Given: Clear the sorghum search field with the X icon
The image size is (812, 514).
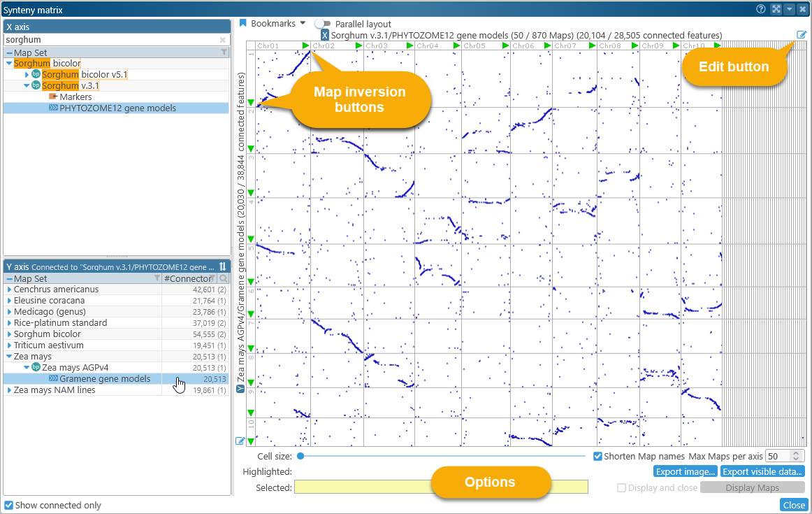Looking at the screenshot, I should (x=223, y=41).
